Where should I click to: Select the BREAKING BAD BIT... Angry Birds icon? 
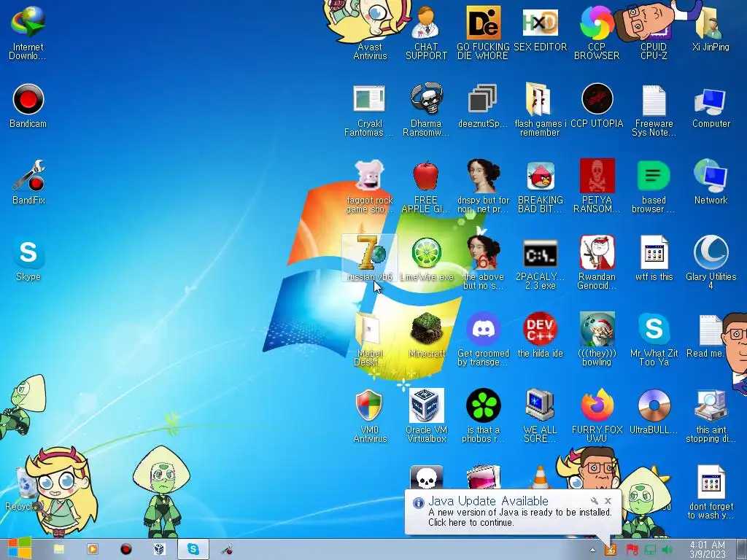click(541, 187)
